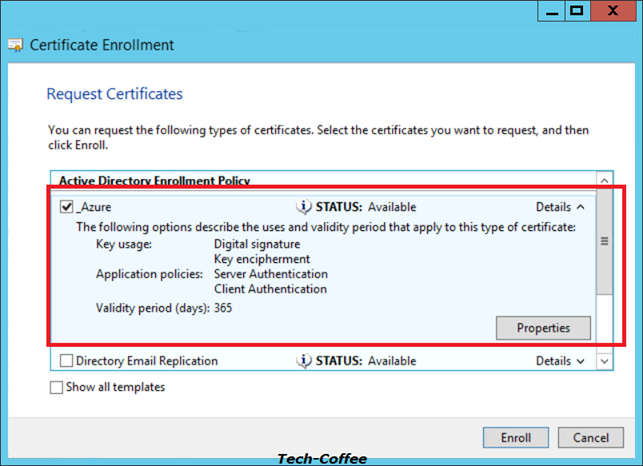Click the 'Client Authentication' policy text

tap(271, 289)
